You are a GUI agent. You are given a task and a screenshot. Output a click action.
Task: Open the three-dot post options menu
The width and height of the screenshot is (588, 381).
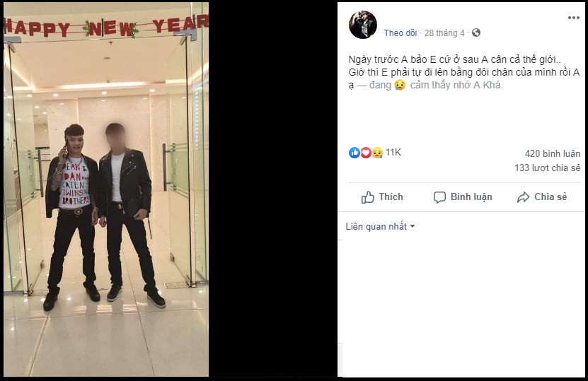pos(573,18)
